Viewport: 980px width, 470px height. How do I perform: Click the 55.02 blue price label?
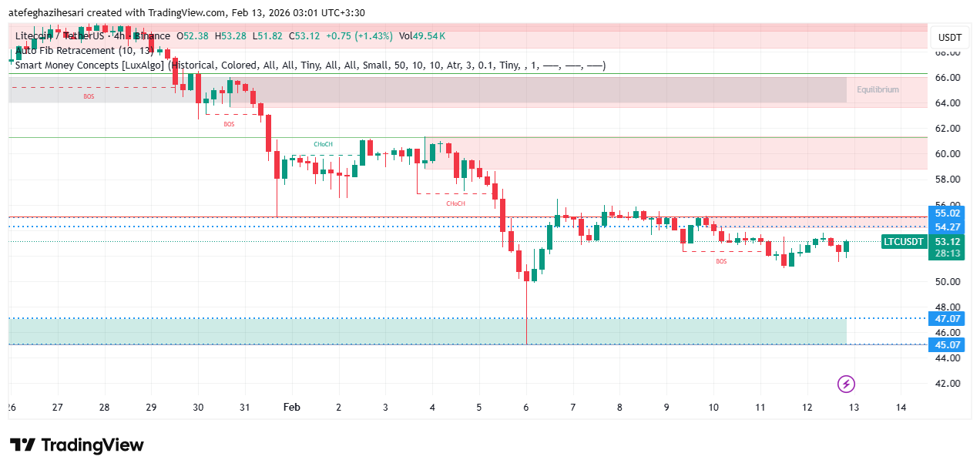[x=946, y=213]
